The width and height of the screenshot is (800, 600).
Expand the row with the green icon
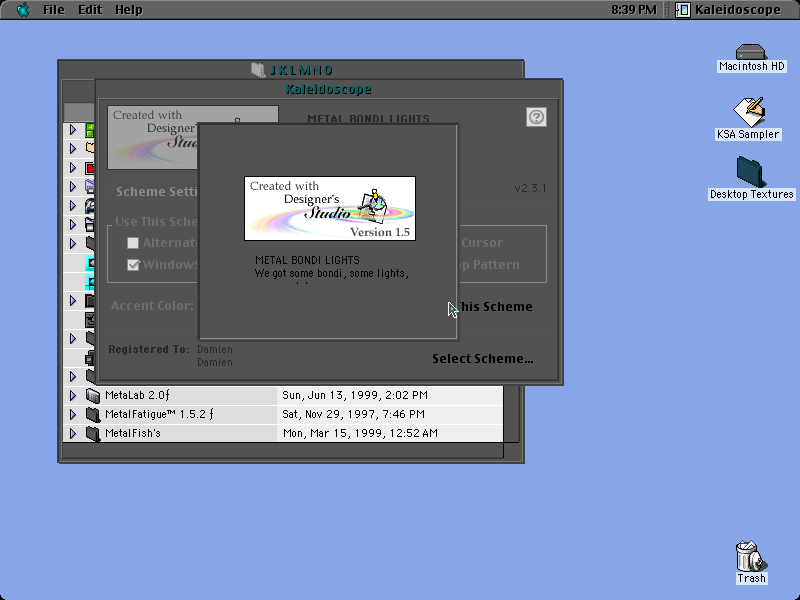coord(73,130)
